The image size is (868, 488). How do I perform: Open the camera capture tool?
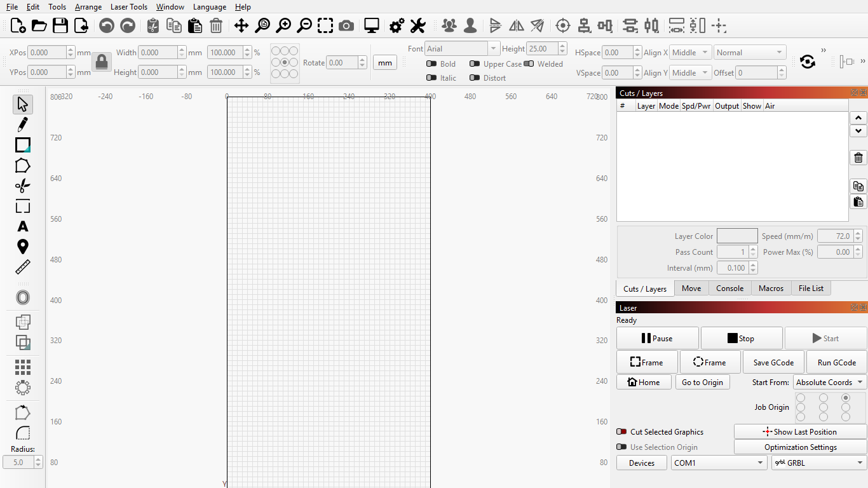coord(346,26)
